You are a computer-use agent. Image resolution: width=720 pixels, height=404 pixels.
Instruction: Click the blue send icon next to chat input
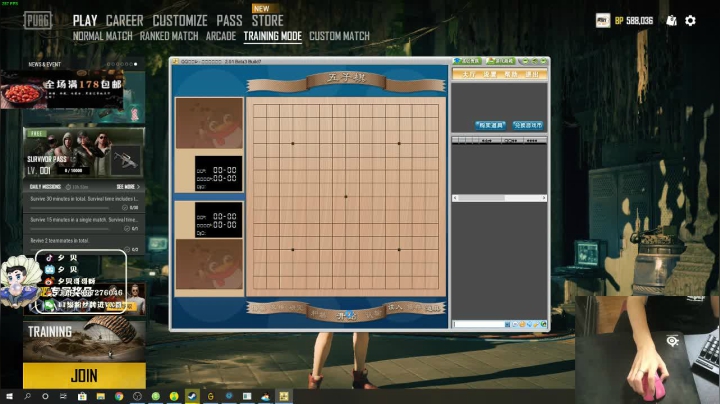tap(507, 324)
